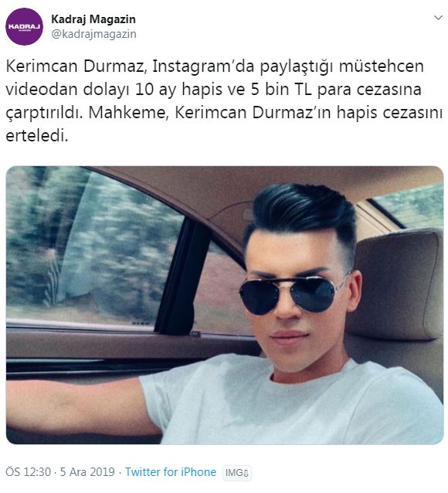
Task: Click the 5 Ara 2019 date
Action: tap(87, 472)
